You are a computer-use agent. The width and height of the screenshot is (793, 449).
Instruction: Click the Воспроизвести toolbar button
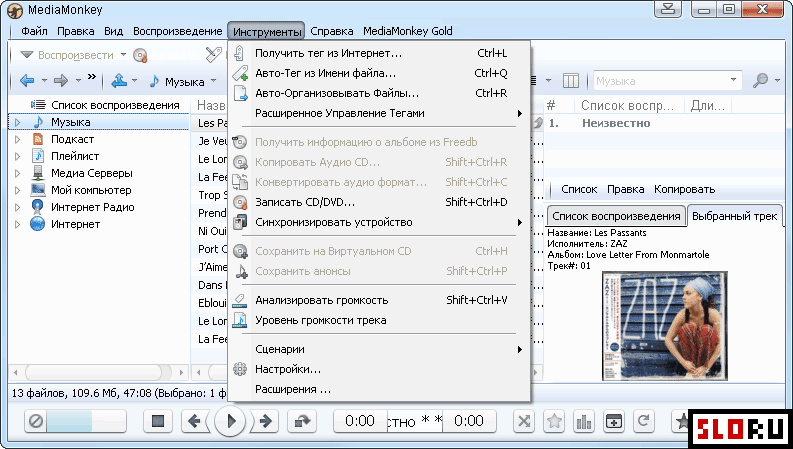click(x=67, y=55)
